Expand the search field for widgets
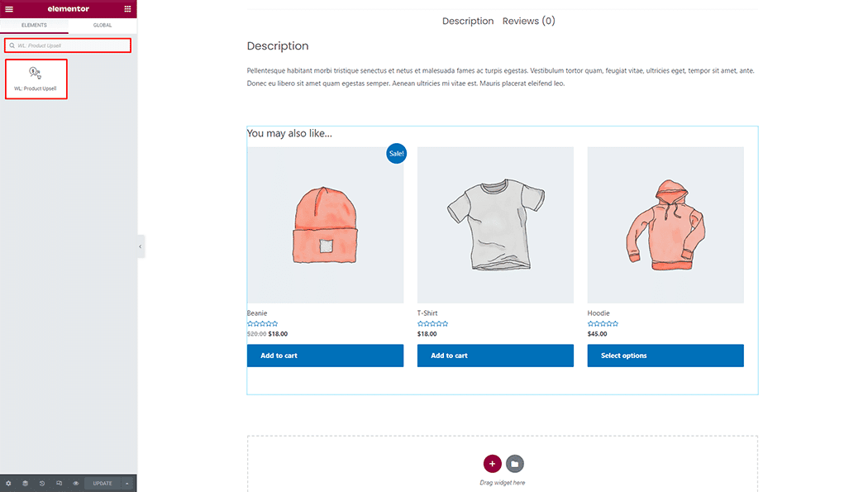Image resolution: width=868 pixels, height=492 pixels. click(67, 45)
